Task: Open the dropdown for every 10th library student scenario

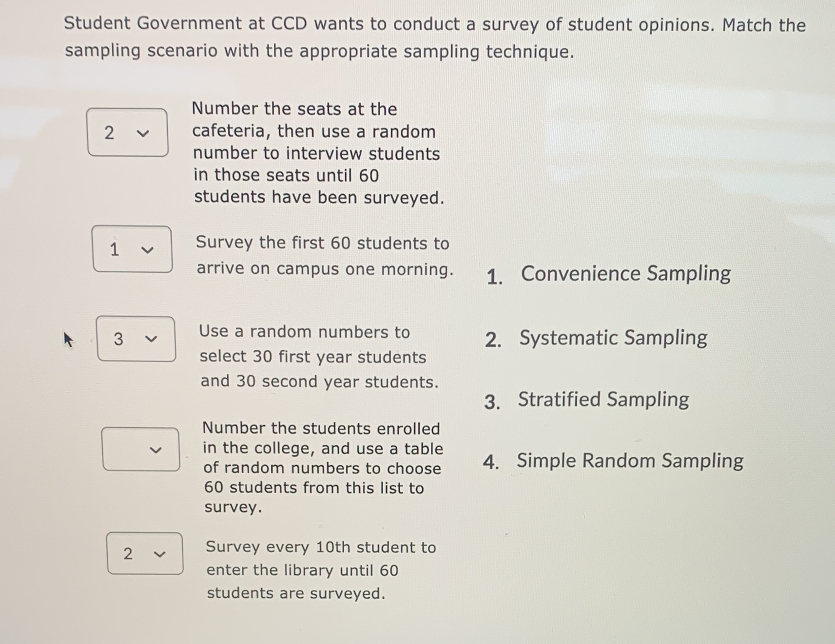Action: 144,553
